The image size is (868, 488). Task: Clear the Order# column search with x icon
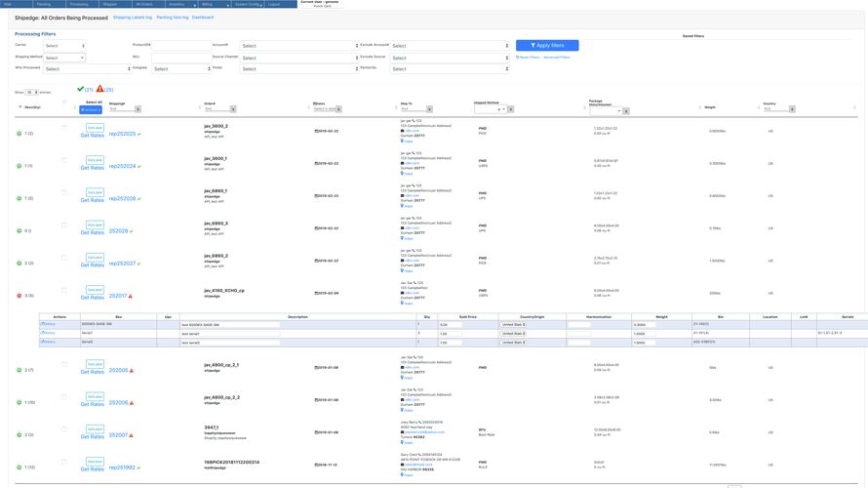tap(233, 109)
